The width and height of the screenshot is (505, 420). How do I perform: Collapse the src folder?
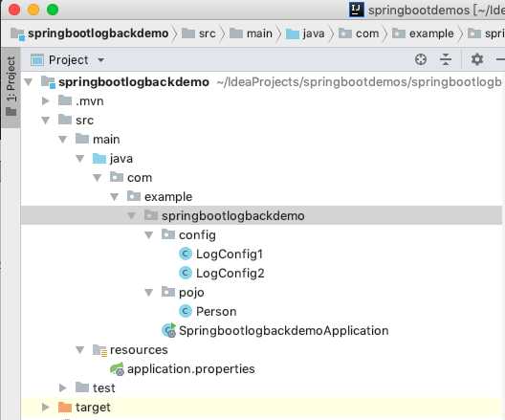pos(45,121)
